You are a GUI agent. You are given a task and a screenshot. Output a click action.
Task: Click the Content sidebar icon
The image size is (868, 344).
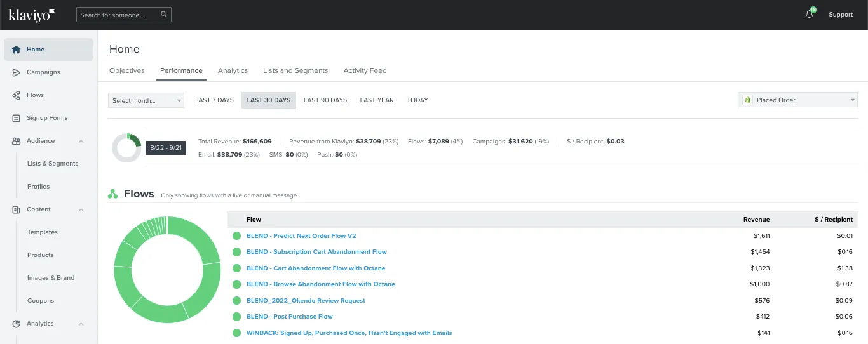click(x=17, y=209)
